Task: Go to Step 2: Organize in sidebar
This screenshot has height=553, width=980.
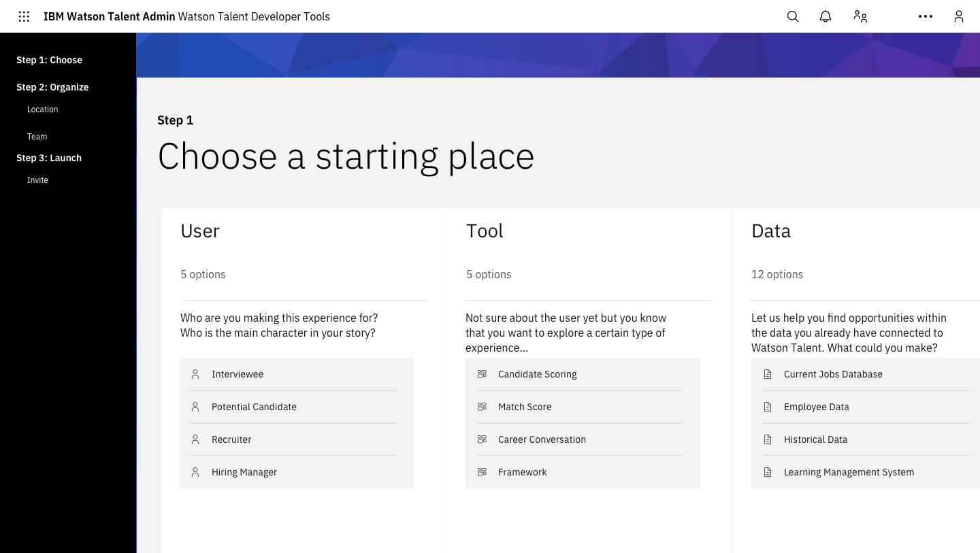Action: [52, 87]
